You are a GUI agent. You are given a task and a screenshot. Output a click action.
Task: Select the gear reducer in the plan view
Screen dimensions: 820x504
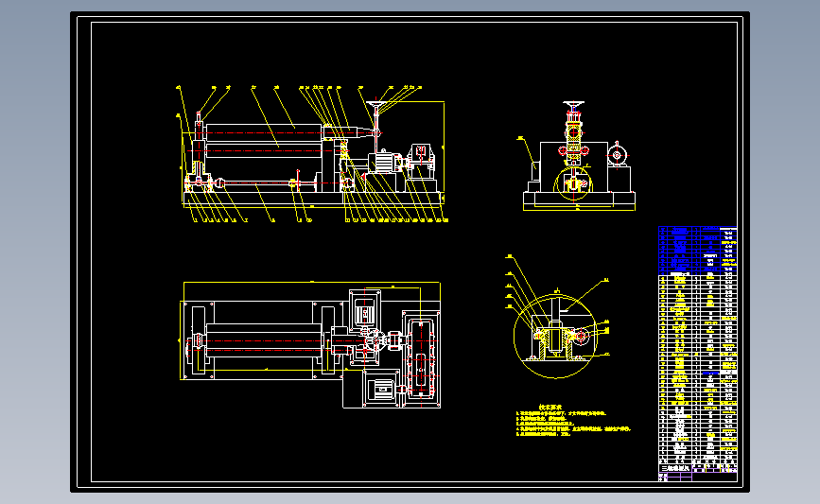coord(421,358)
